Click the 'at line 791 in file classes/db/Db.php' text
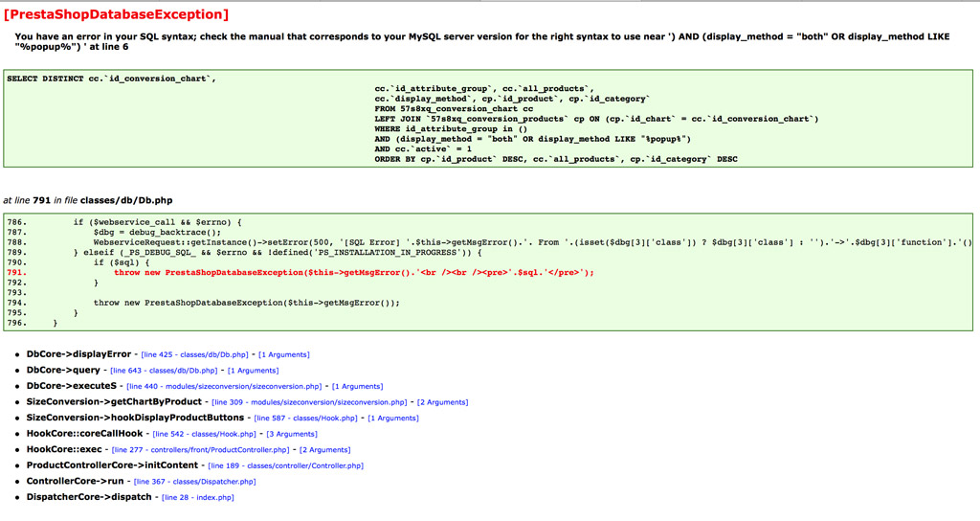980x521 pixels. 87,201
